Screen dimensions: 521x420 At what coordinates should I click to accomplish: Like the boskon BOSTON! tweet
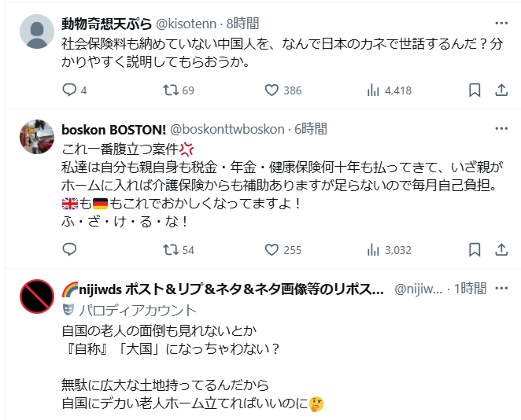272,250
